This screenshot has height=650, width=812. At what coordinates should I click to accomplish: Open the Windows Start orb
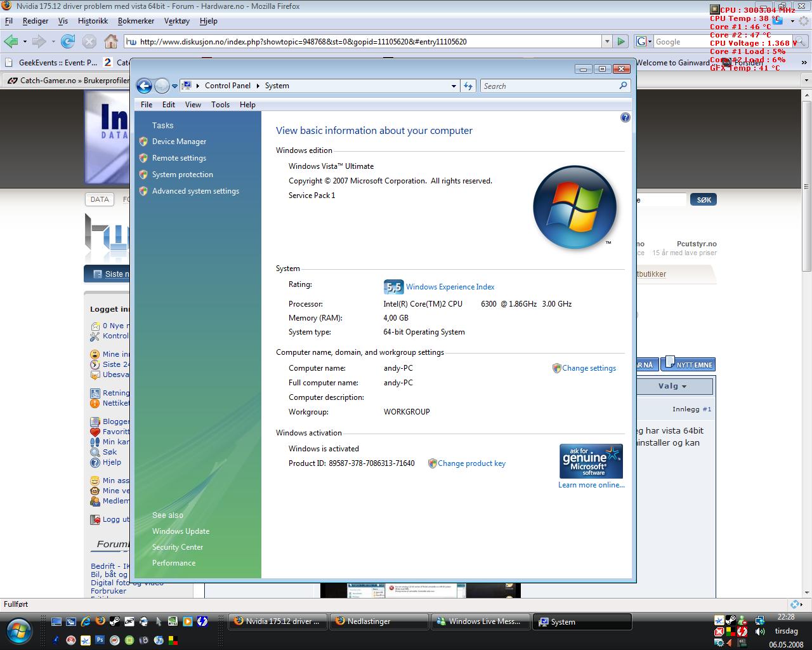coord(19,632)
